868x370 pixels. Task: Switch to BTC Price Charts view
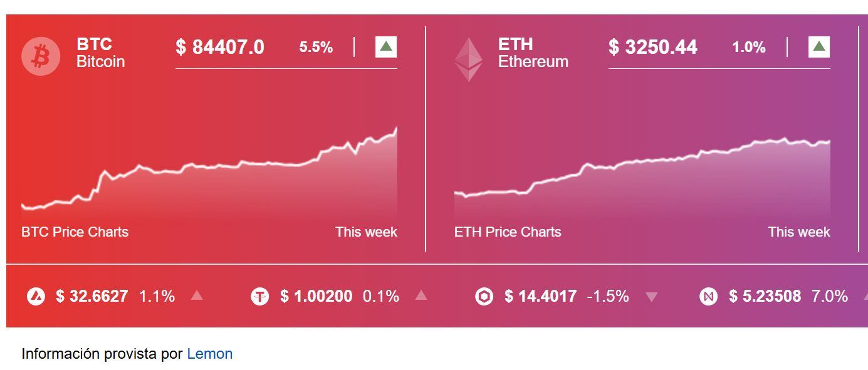[74, 231]
